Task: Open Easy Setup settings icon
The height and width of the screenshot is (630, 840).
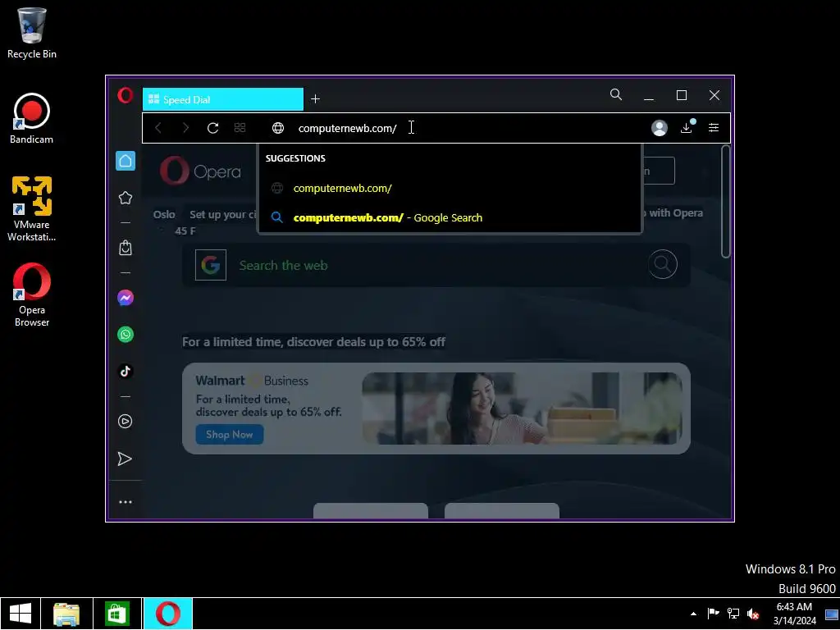Action: [x=714, y=127]
